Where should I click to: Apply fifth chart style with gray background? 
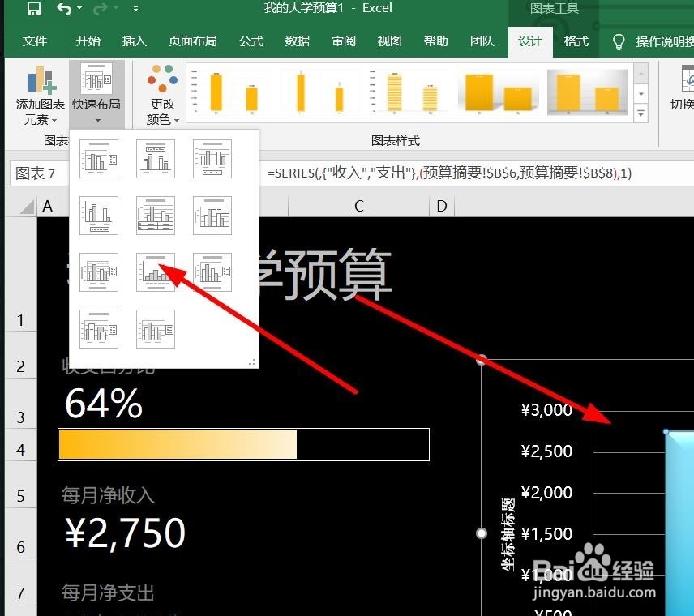(588, 93)
